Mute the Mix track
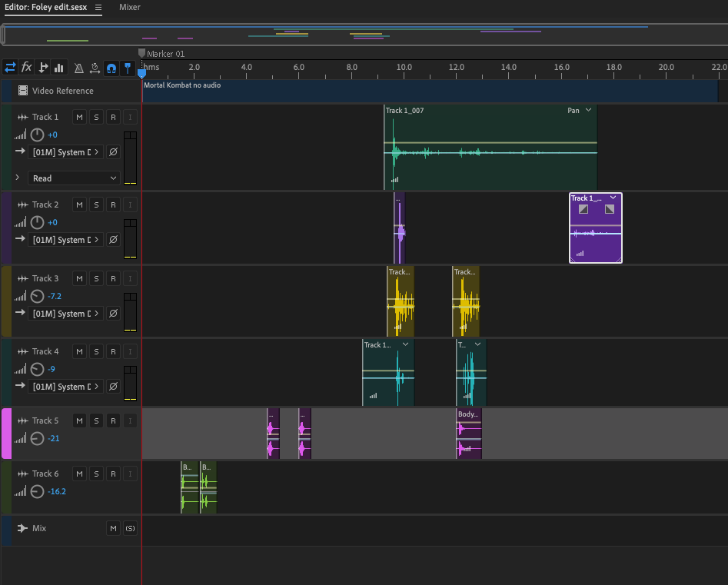The width and height of the screenshot is (728, 585). coord(113,529)
